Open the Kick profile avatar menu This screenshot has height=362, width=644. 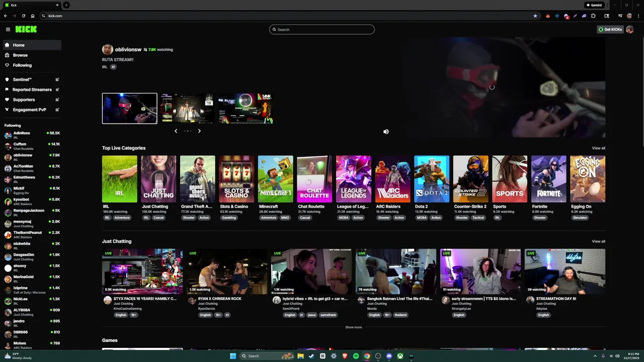(629, 30)
